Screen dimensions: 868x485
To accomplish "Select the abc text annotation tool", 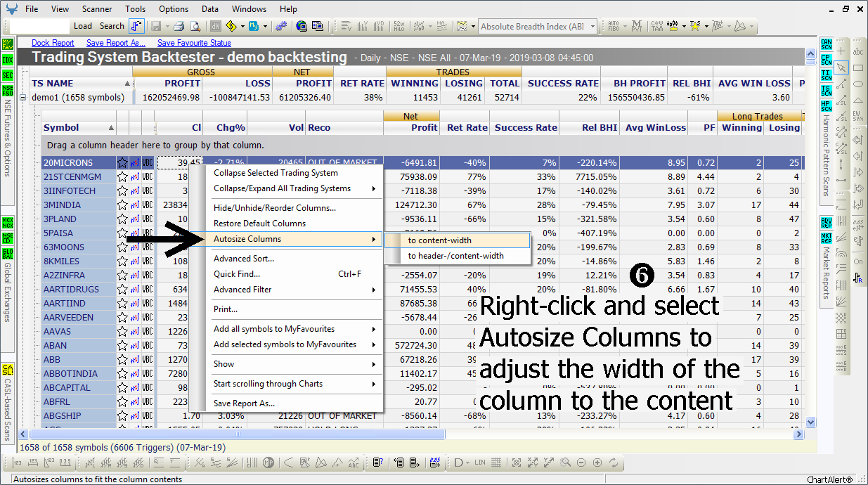I will pos(858,51).
